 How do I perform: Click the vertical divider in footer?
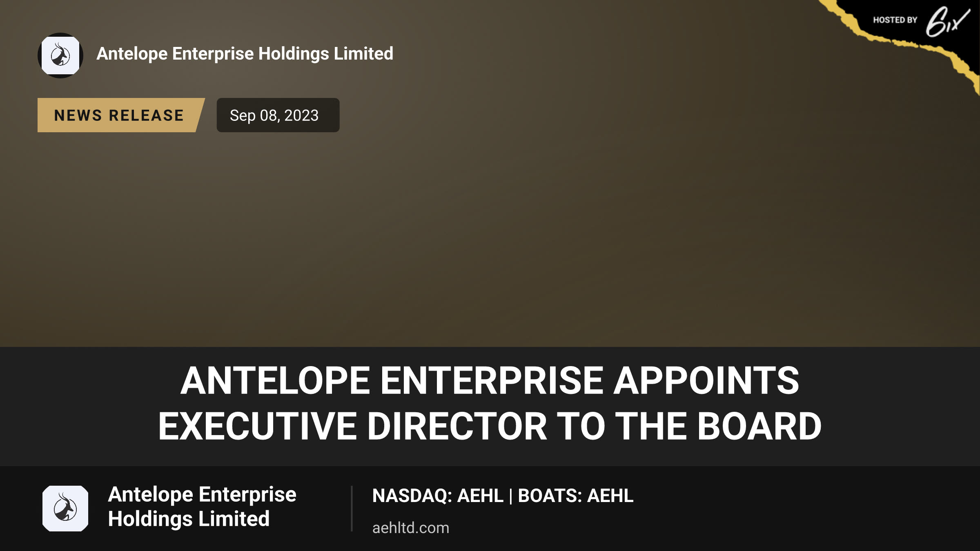tap(352, 509)
